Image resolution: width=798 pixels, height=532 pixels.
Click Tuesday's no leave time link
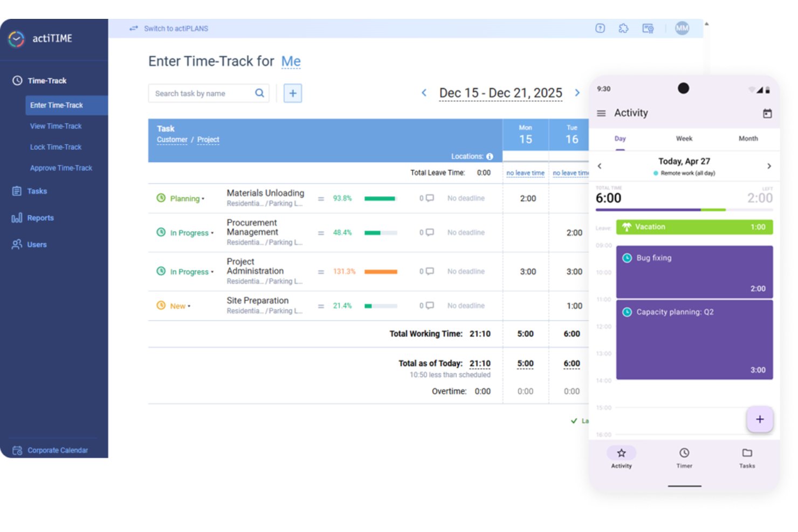tap(570, 173)
